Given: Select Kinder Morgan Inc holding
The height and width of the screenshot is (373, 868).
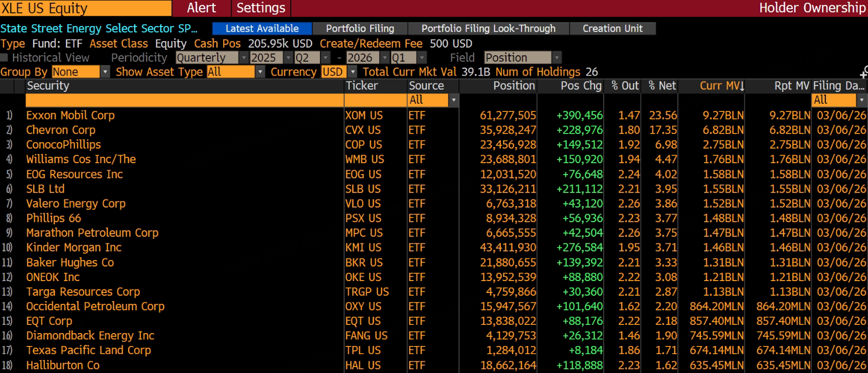Looking at the screenshot, I should [x=74, y=248].
